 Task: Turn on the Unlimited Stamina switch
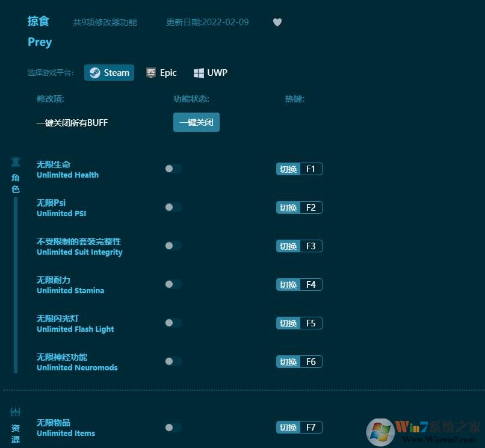coord(173,284)
